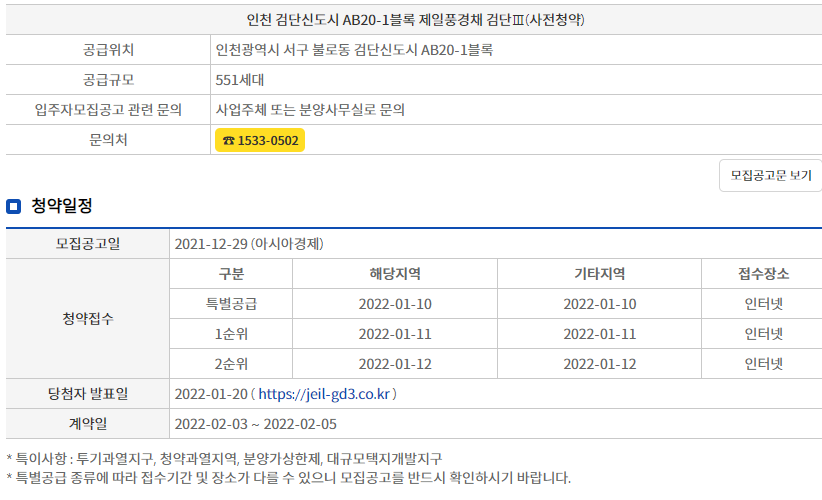Click 기타지역 date 2022-01-12
The width and height of the screenshot is (822, 500).
[600, 364]
